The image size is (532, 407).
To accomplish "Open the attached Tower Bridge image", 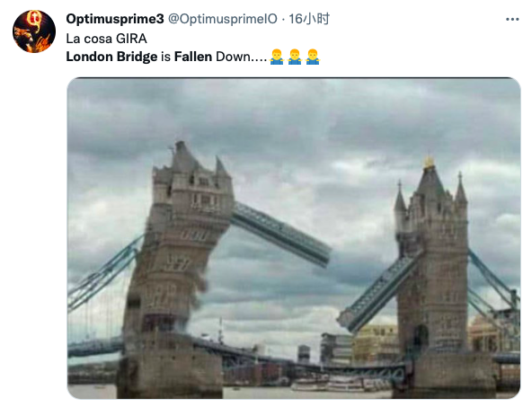I will click(294, 238).
